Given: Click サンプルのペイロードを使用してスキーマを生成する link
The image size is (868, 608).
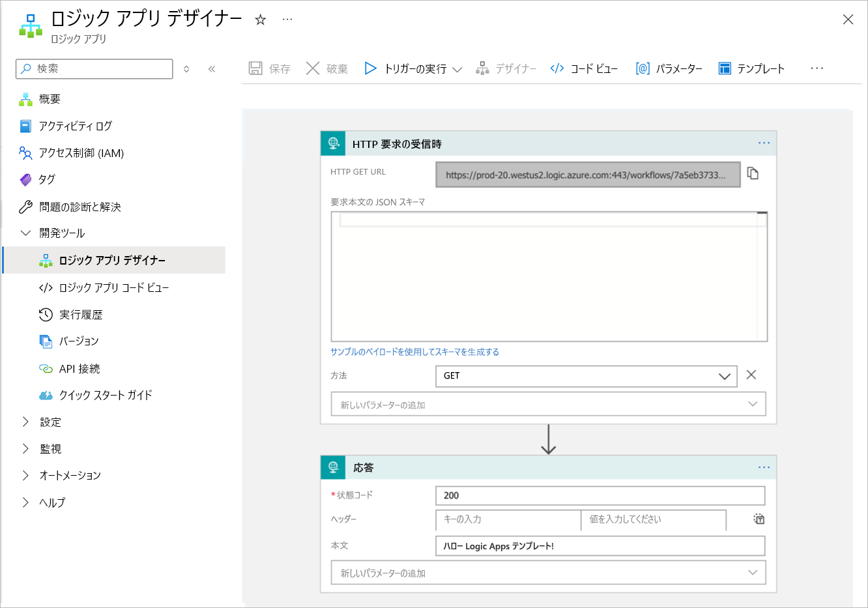Looking at the screenshot, I should tap(414, 352).
